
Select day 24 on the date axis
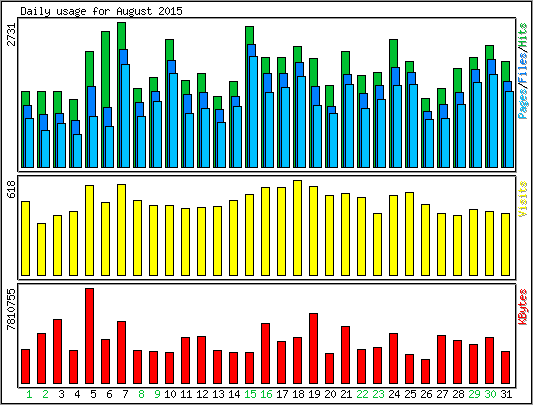coord(394,394)
